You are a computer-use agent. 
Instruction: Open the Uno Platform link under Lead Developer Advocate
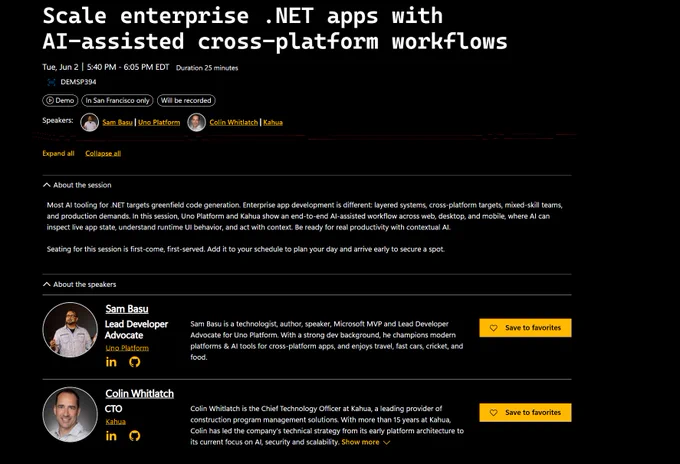pyautogui.click(x=127, y=348)
